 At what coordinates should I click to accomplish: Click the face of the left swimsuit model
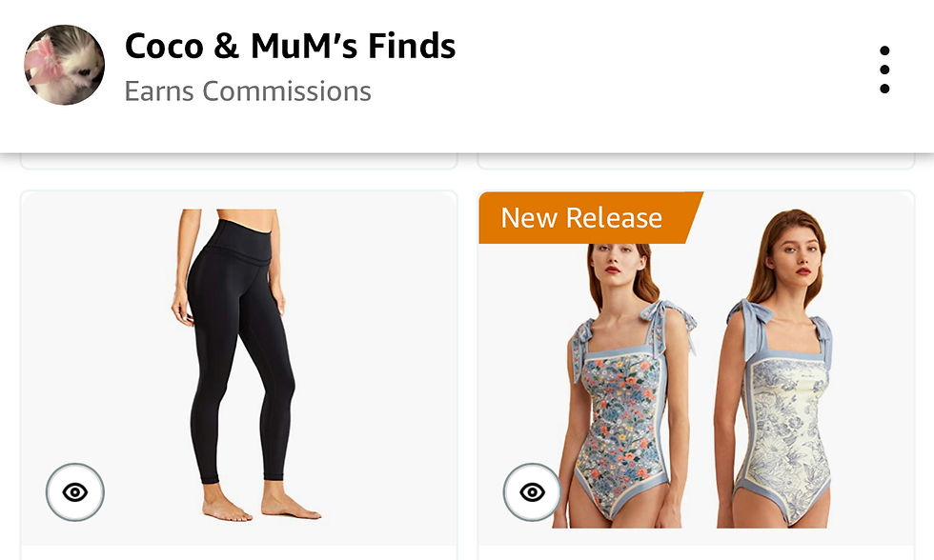pos(613,260)
